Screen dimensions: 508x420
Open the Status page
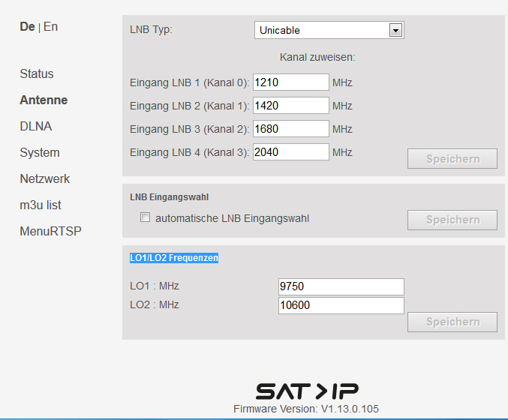click(x=37, y=74)
